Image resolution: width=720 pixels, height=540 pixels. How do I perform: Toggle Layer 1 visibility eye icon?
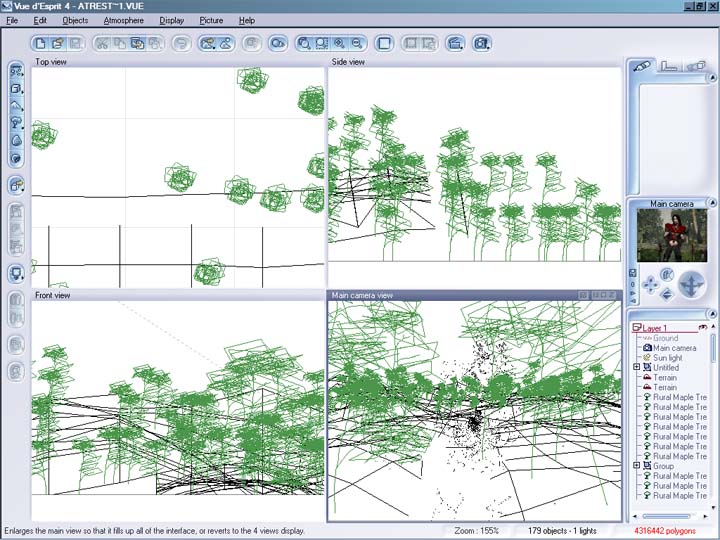(x=703, y=327)
